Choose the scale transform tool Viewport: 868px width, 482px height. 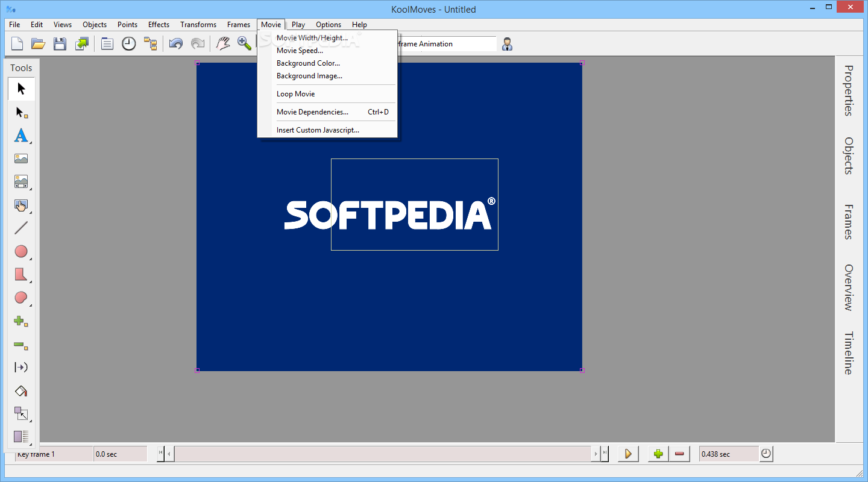pos(21,414)
